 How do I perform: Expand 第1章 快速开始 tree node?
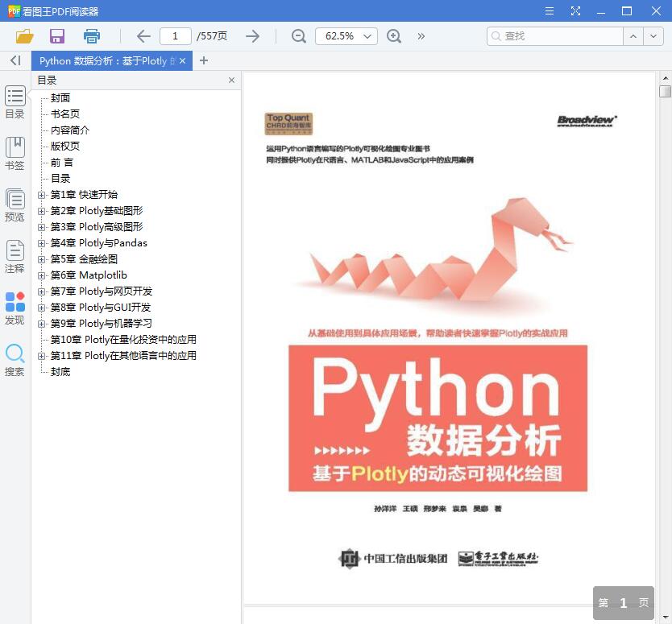pyautogui.click(x=41, y=195)
